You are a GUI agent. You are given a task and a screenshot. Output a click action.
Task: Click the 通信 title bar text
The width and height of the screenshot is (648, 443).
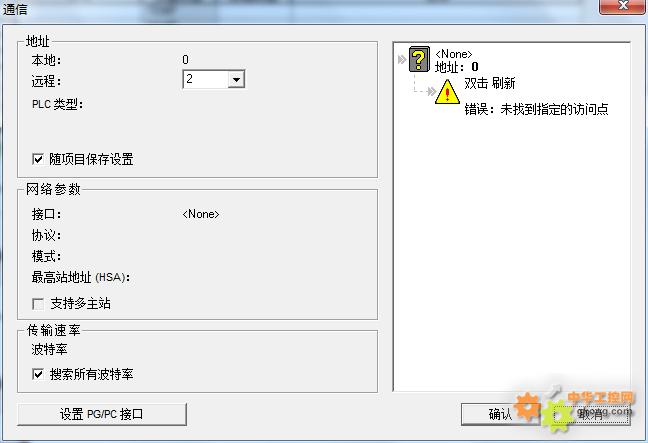pos(15,9)
